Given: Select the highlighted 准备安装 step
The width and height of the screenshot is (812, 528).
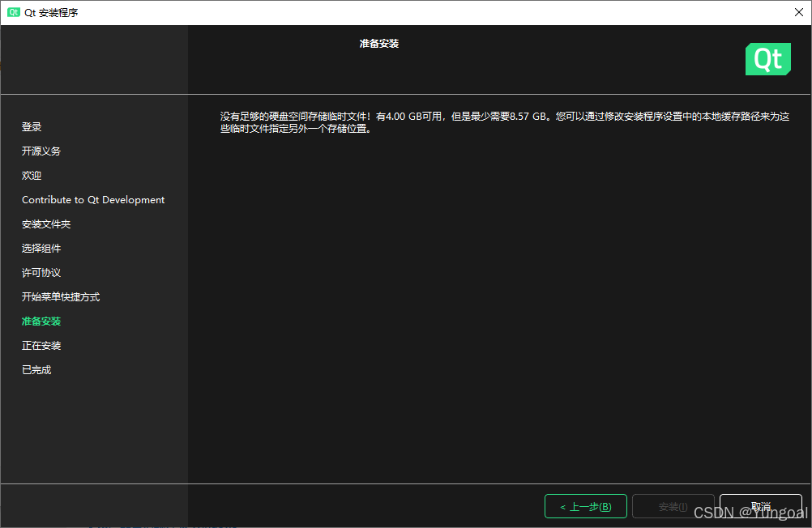Looking at the screenshot, I should pyautogui.click(x=41, y=321).
